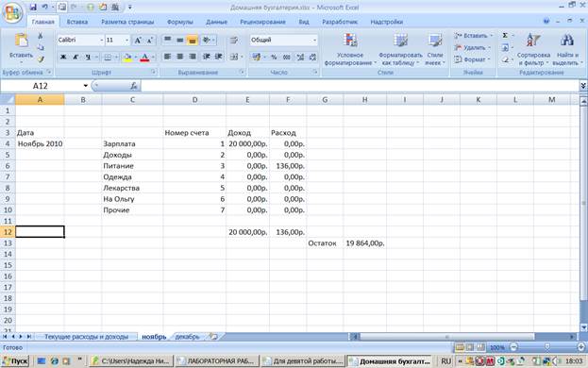Screen dimensions: 588x368
Task: Open the Пуск start menu
Action: pyautogui.click(x=15, y=361)
